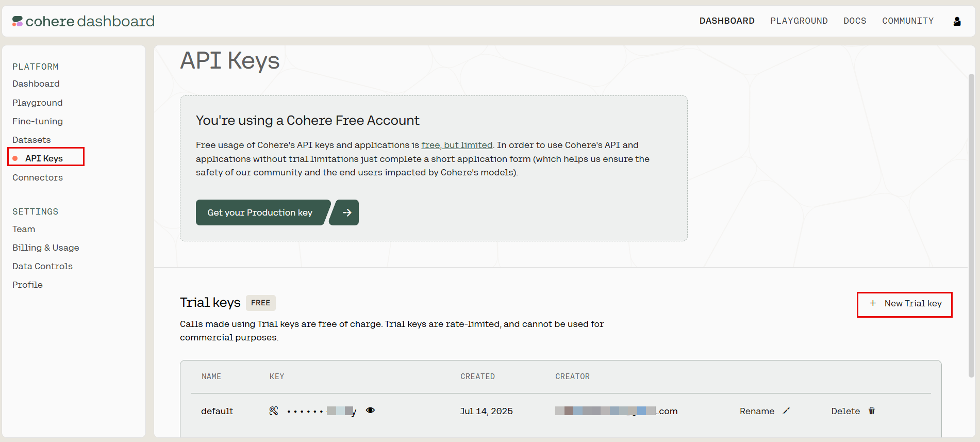Click the creator email cell
Image resolution: width=980 pixels, height=442 pixels.
[x=616, y=411]
